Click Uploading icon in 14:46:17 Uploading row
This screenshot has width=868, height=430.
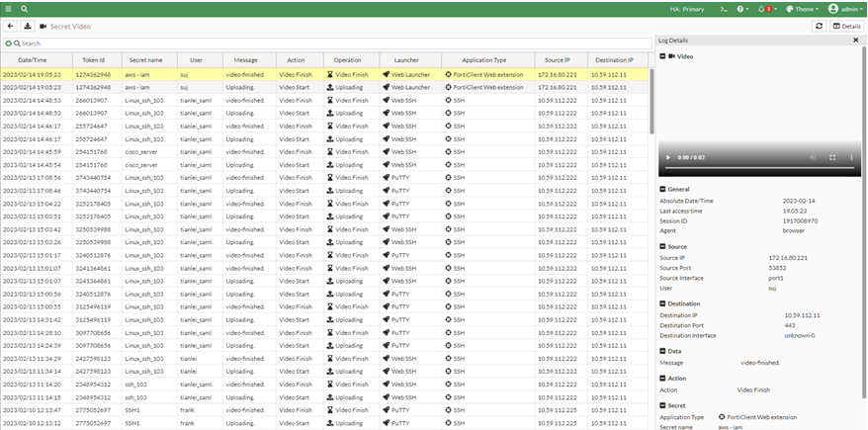330,139
